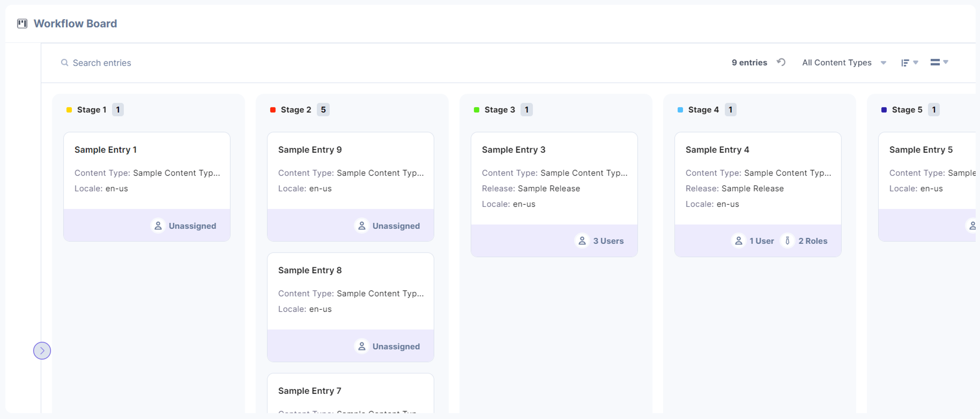Open the sort order icon menu

(909, 62)
